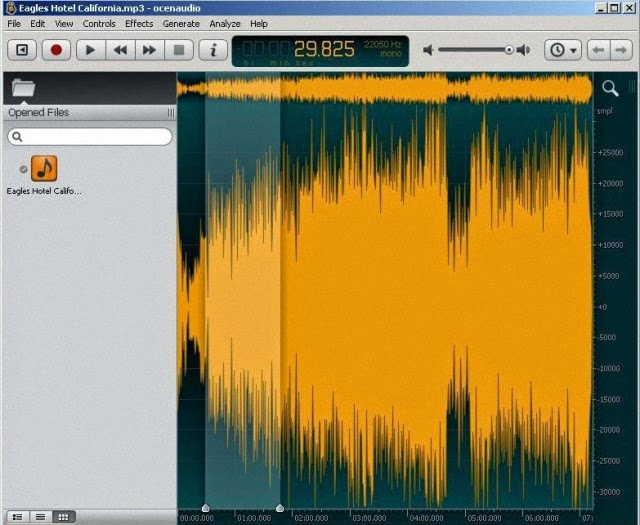Click the +0 amplitude scale label

pyautogui.click(x=602, y=307)
